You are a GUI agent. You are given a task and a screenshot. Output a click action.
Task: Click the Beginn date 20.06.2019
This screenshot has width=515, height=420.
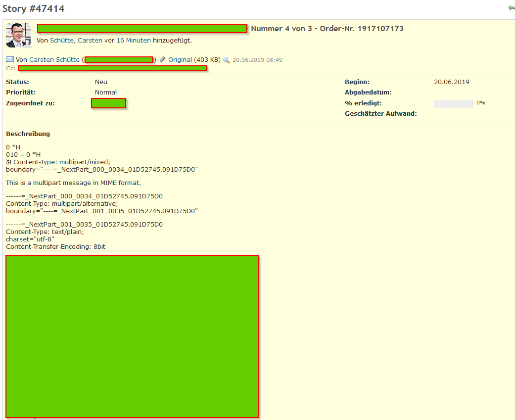(x=451, y=82)
